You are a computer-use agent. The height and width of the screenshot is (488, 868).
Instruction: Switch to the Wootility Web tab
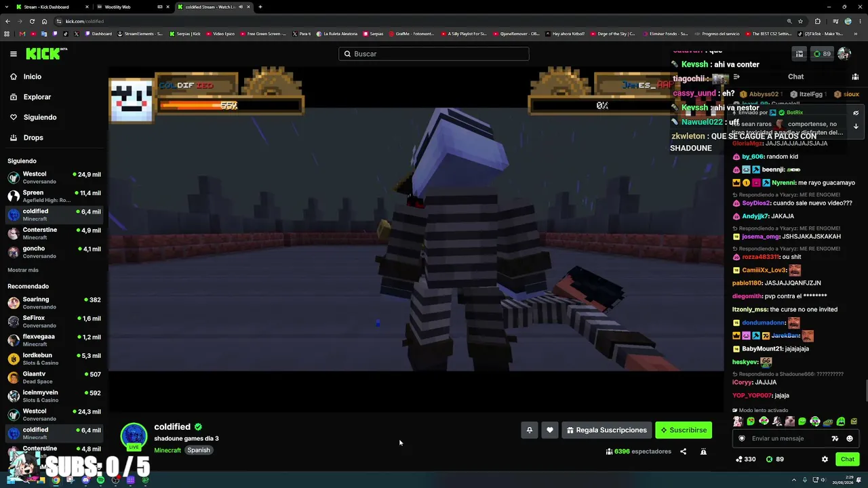pyautogui.click(x=132, y=7)
